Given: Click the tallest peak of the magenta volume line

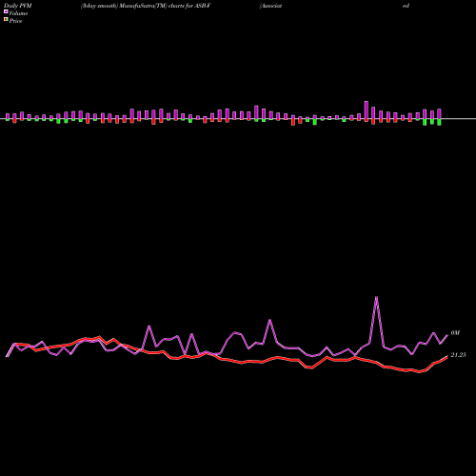Looking at the screenshot, I should pyautogui.click(x=376, y=297).
